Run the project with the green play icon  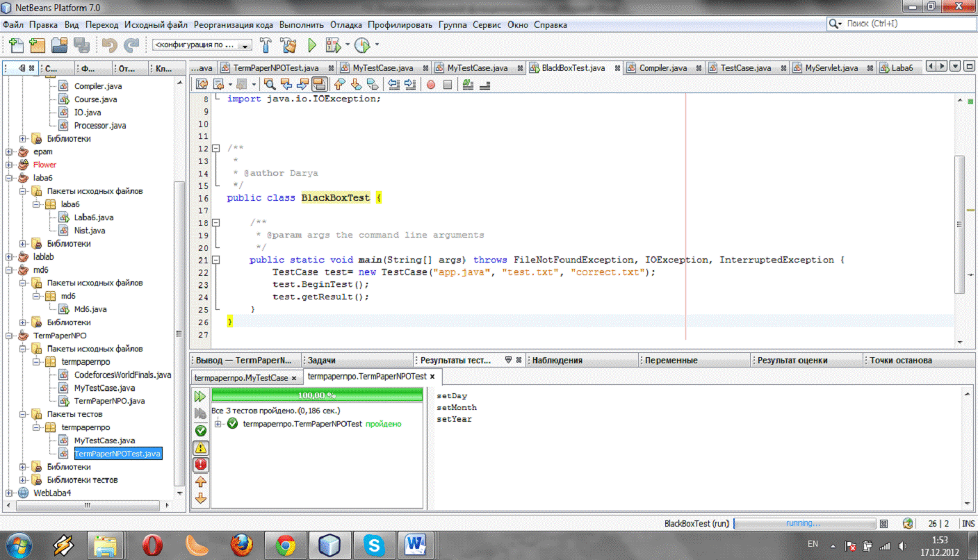click(x=312, y=45)
